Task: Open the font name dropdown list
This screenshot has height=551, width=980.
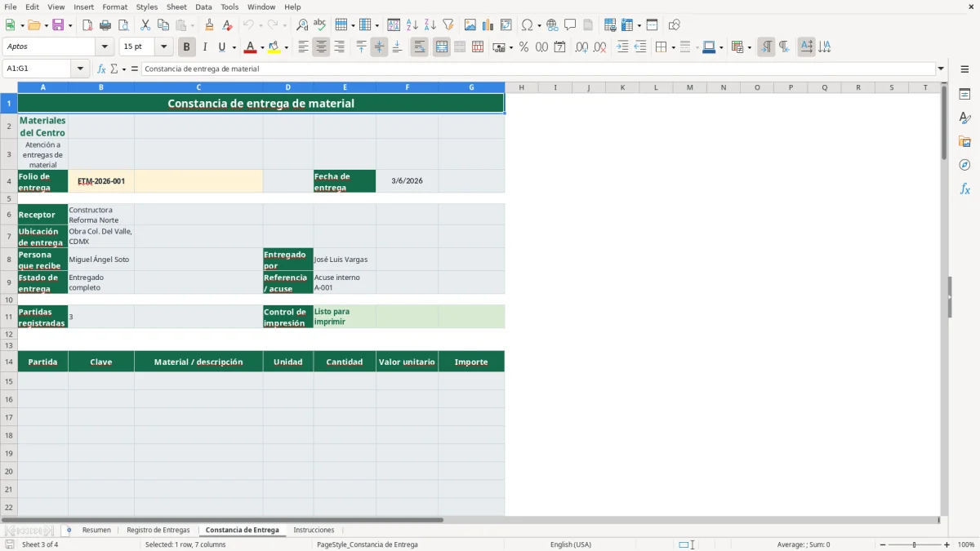Action: 105,47
